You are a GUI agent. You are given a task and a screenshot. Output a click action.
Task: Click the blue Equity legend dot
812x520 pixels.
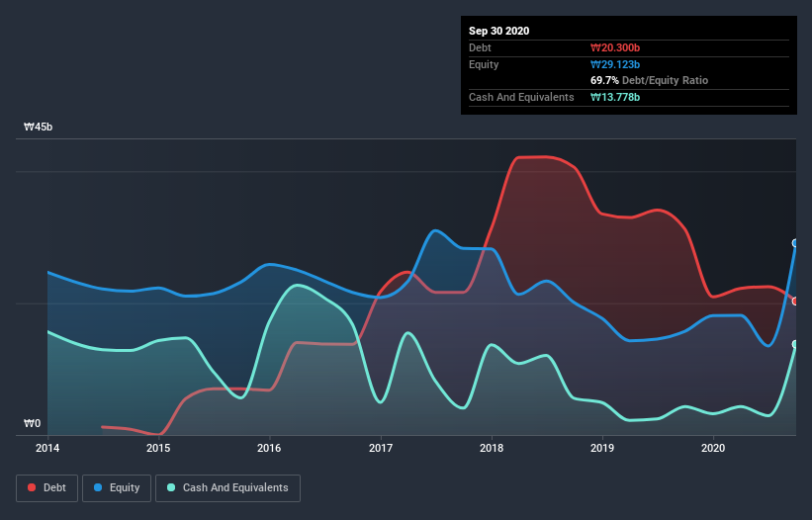tap(98, 488)
